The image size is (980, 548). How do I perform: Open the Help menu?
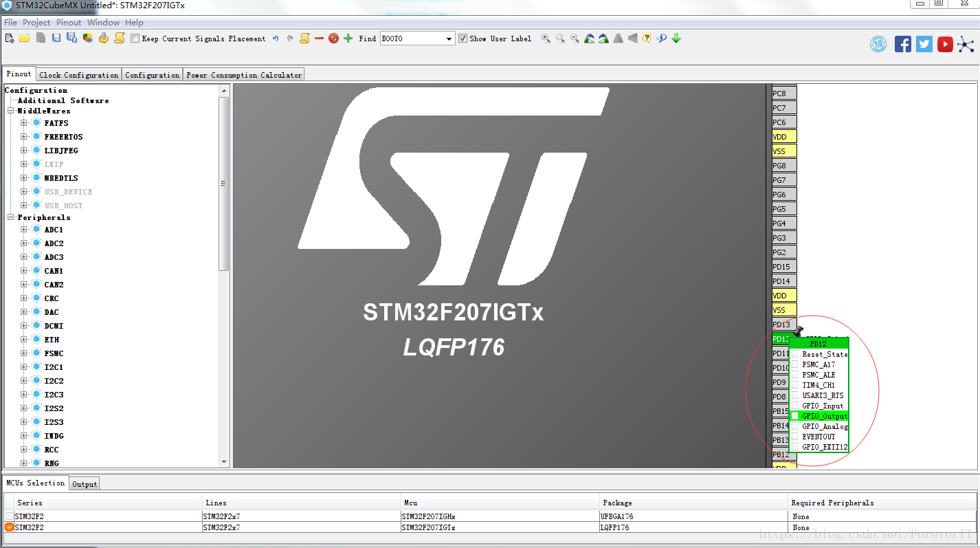(x=134, y=23)
